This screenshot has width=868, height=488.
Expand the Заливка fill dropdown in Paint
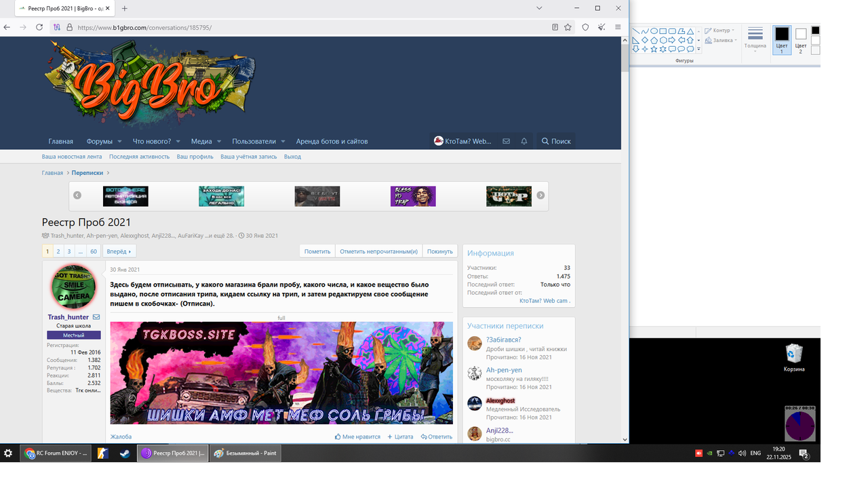(735, 40)
